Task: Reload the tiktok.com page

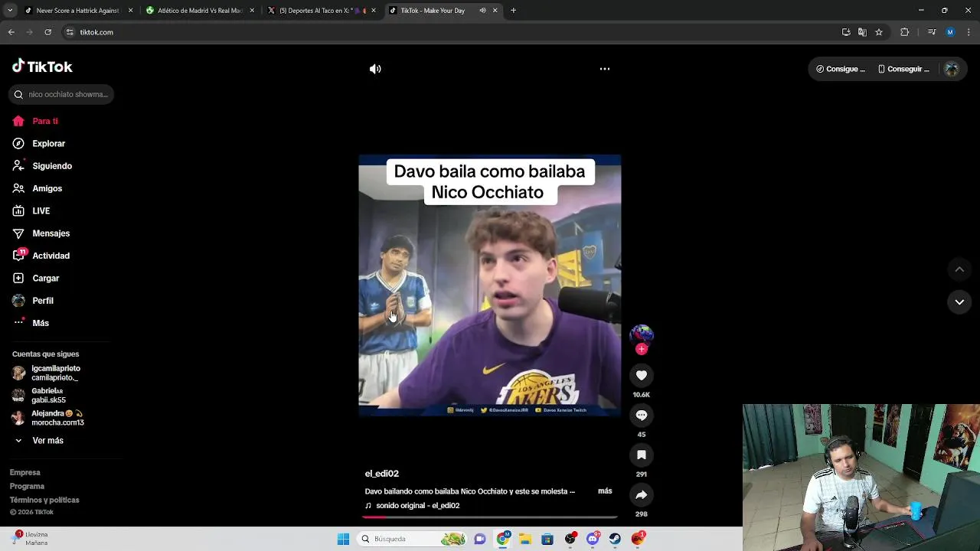Action: pos(47,32)
